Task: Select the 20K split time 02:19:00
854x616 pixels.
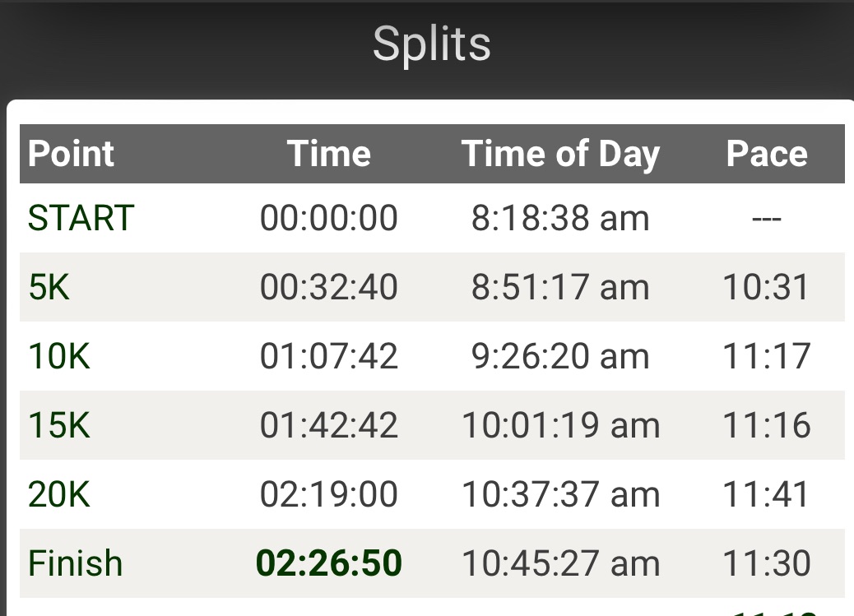Action: point(328,494)
